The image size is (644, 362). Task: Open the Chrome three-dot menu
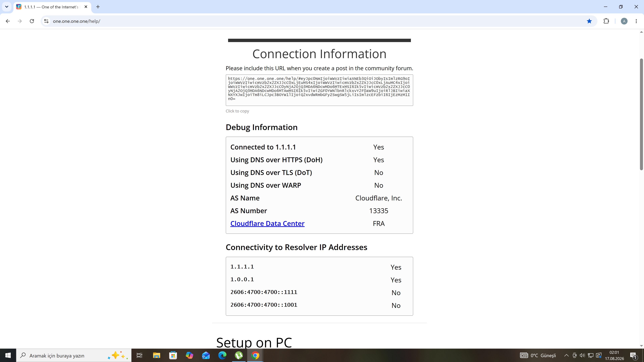pyautogui.click(x=636, y=21)
